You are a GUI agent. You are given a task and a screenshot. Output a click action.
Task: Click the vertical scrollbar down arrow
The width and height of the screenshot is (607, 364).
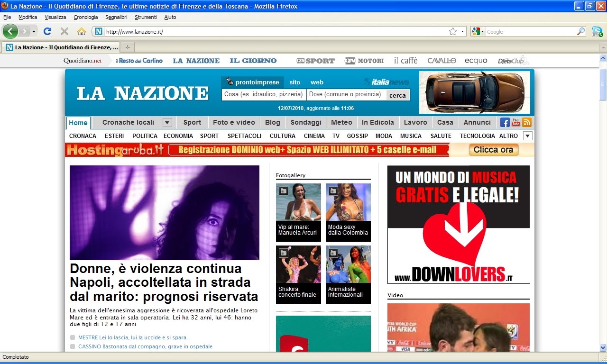(x=603, y=347)
